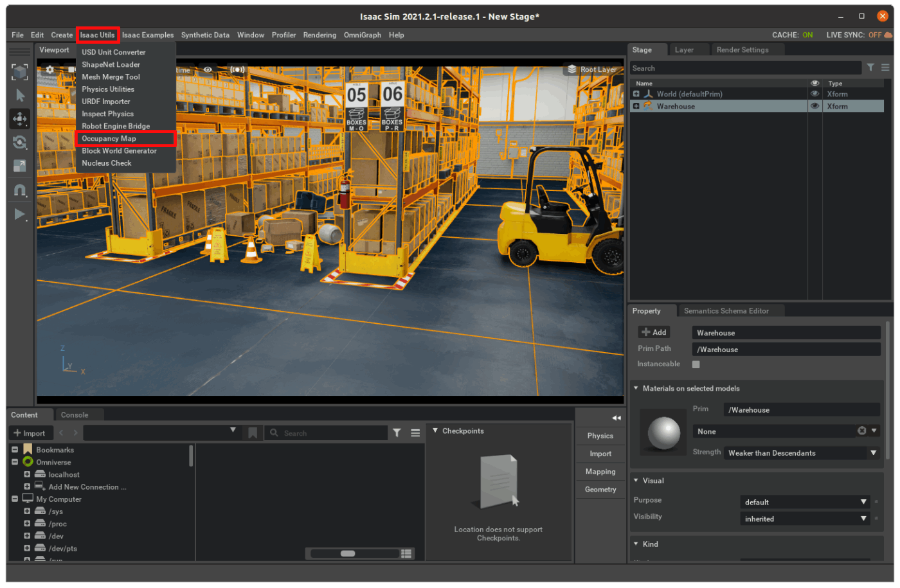Click the Content browser bookmark icon
Screen dimensions: 900x588
253,433
